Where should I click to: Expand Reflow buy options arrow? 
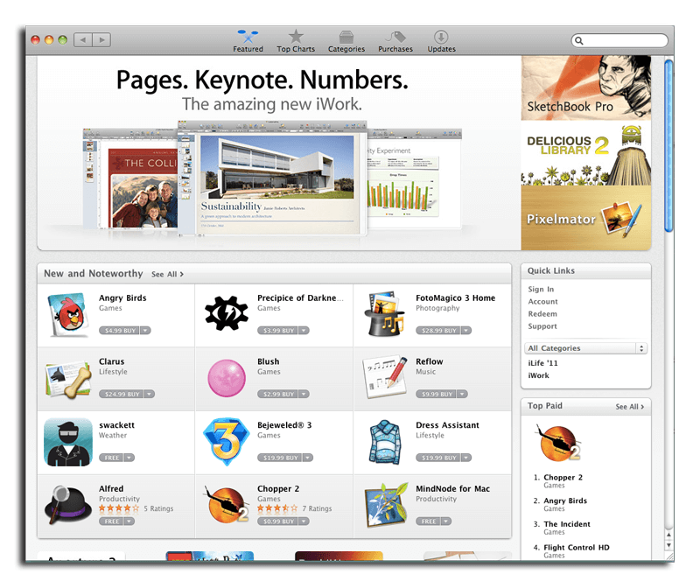point(463,395)
